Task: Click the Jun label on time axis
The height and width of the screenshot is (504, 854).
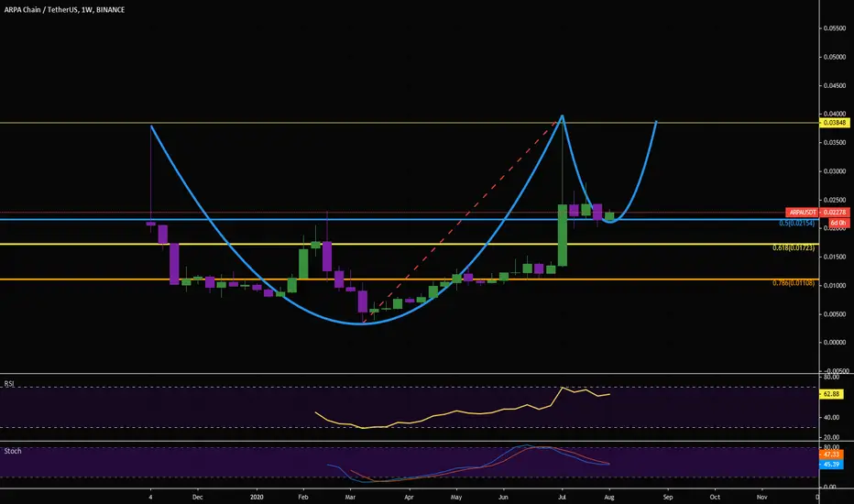Action: (x=503, y=497)
